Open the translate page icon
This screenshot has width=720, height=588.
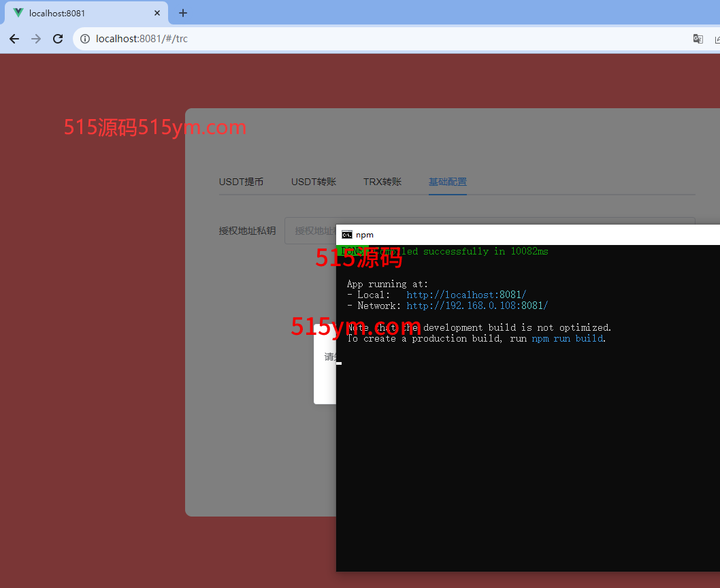point(698,39)
